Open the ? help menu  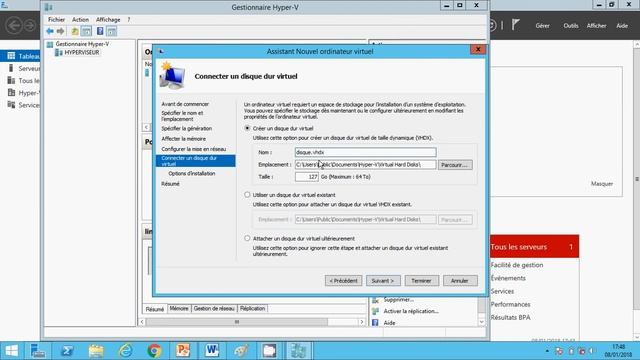(x=129, y=20)
